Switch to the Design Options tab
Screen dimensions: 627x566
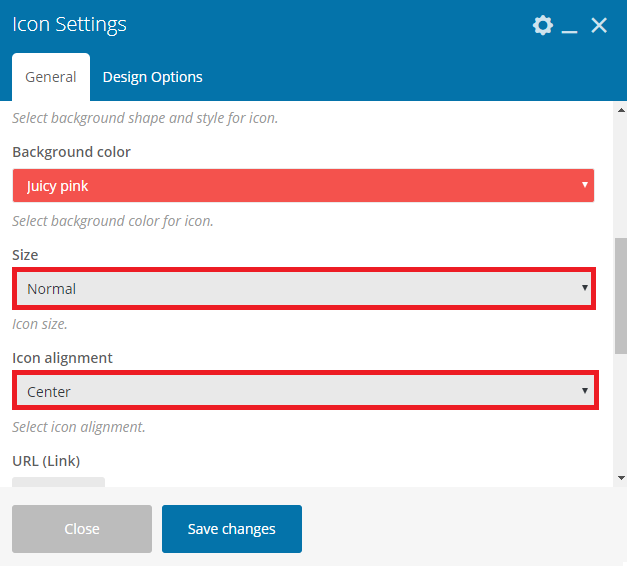click(152, 77)
